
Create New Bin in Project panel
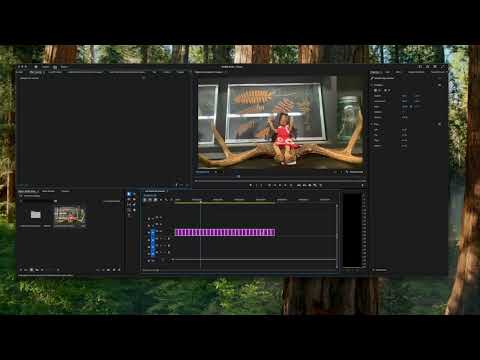click(x=108, y=270)
